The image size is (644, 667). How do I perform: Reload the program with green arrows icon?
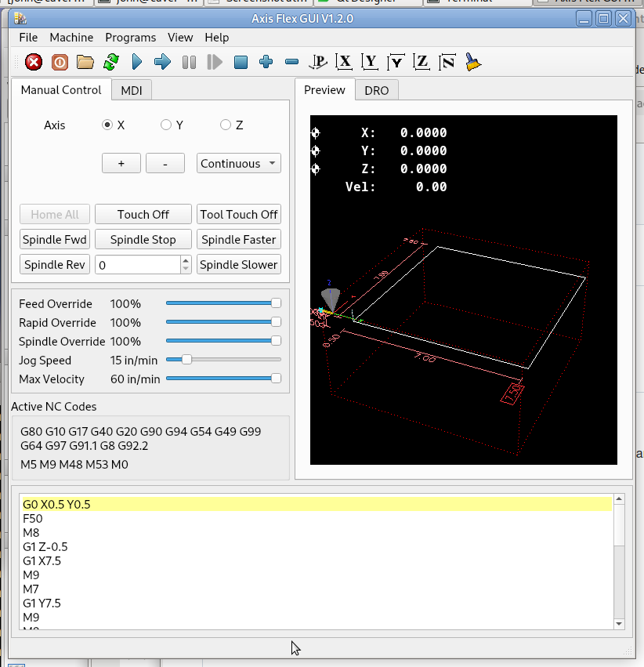coord(111,62)
